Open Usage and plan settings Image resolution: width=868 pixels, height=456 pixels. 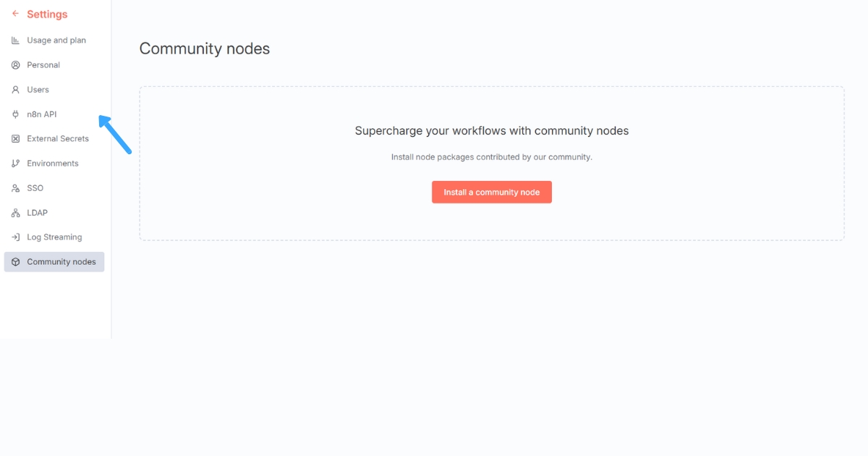click(56, 40)
